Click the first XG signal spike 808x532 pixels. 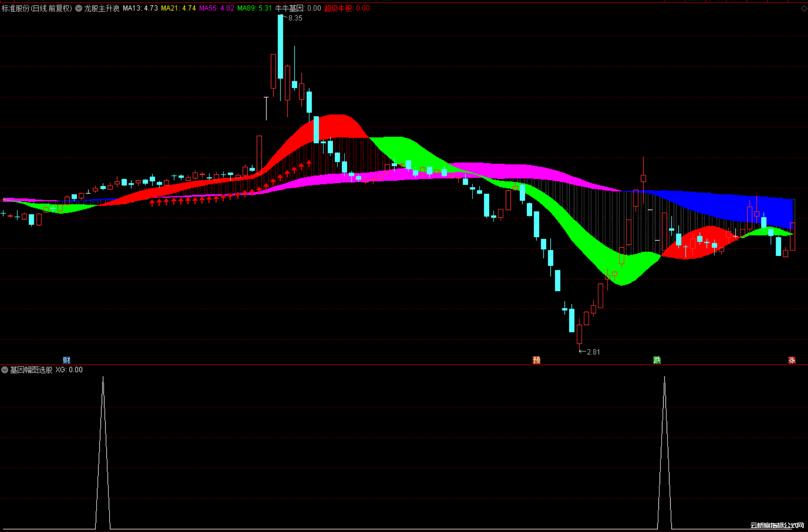(103, 453)
